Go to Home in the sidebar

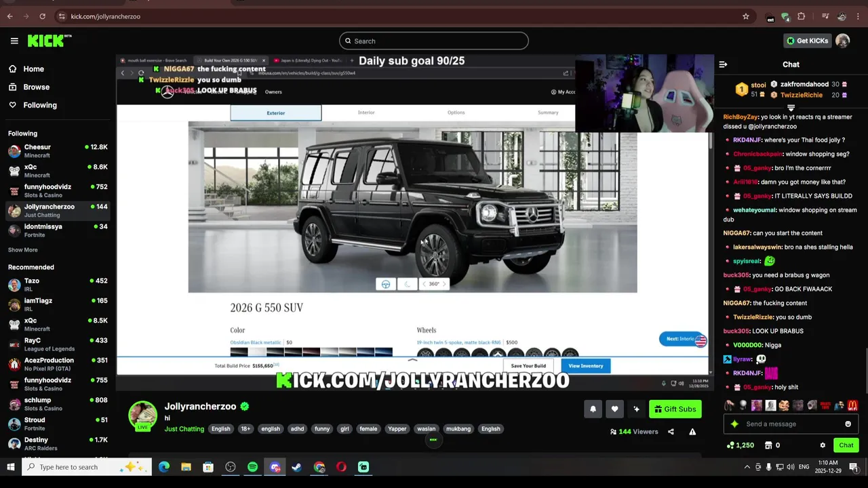coord(33,68)
